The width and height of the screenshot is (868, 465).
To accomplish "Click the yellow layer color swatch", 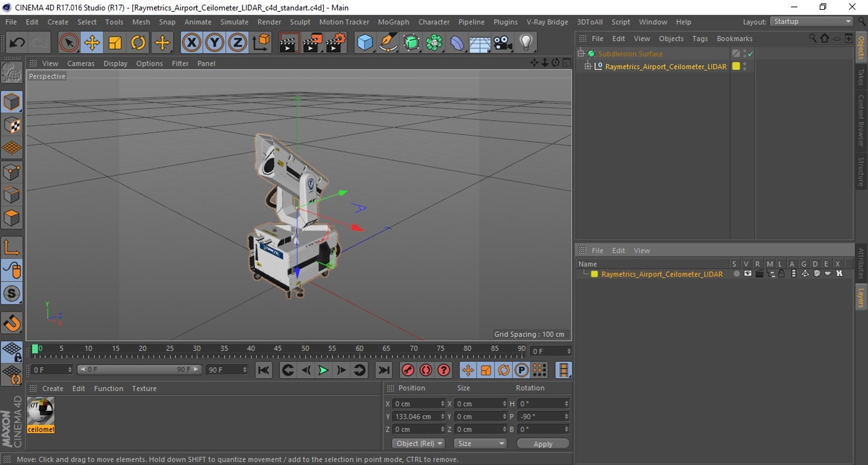I will tap(594, 274).
